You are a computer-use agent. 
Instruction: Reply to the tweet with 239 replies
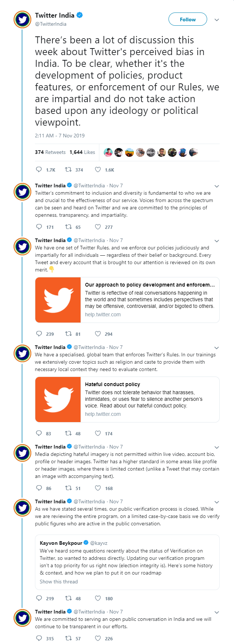39,334
